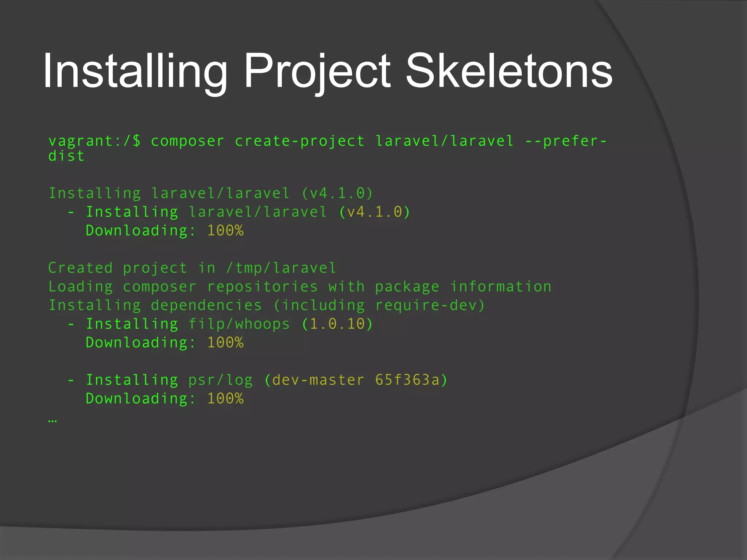Click the line "- Installing filp/whoops (1.0.10)"

click(220, 324)
